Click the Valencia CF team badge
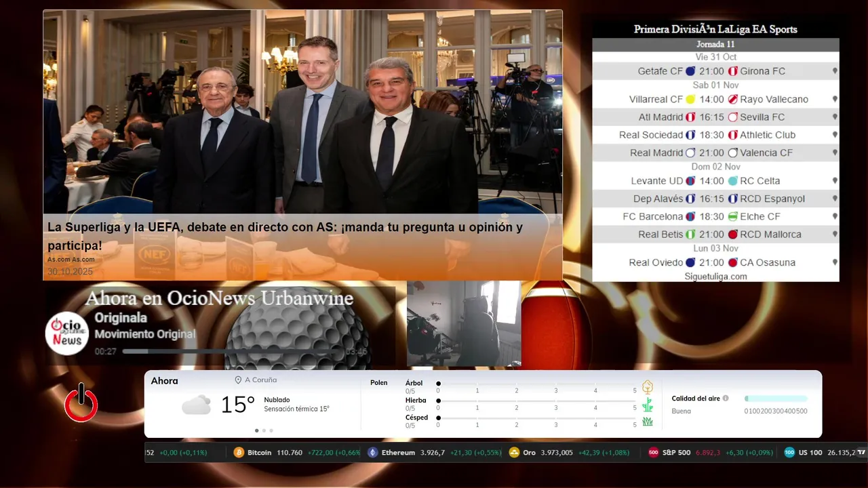This screenshot has width=868, height=488. (x=733, y=153)
